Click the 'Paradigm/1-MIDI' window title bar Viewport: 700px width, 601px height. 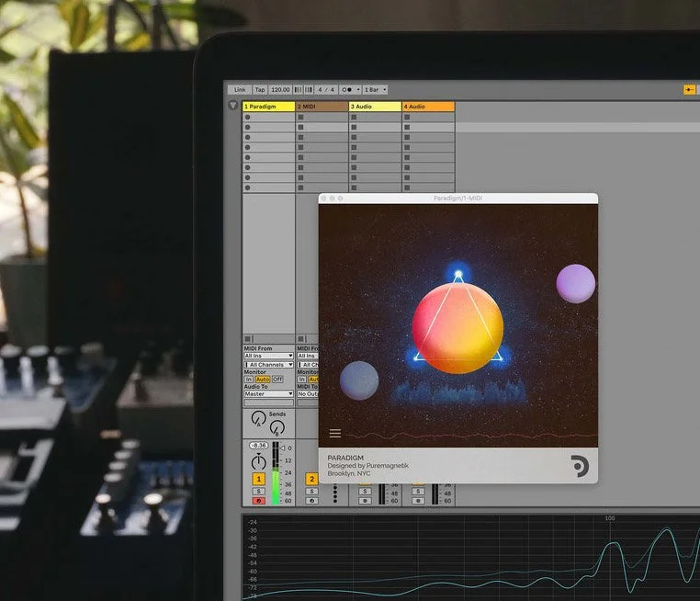[x=458, y=198]
